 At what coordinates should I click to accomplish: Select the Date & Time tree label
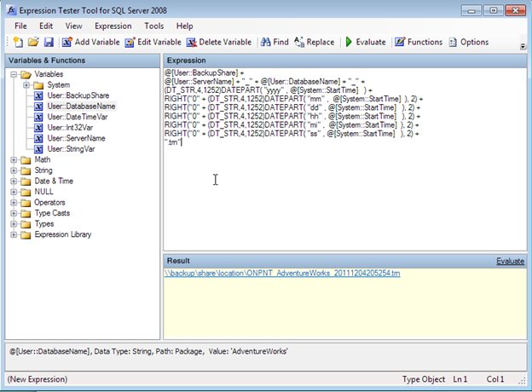(x=54, y=181)
